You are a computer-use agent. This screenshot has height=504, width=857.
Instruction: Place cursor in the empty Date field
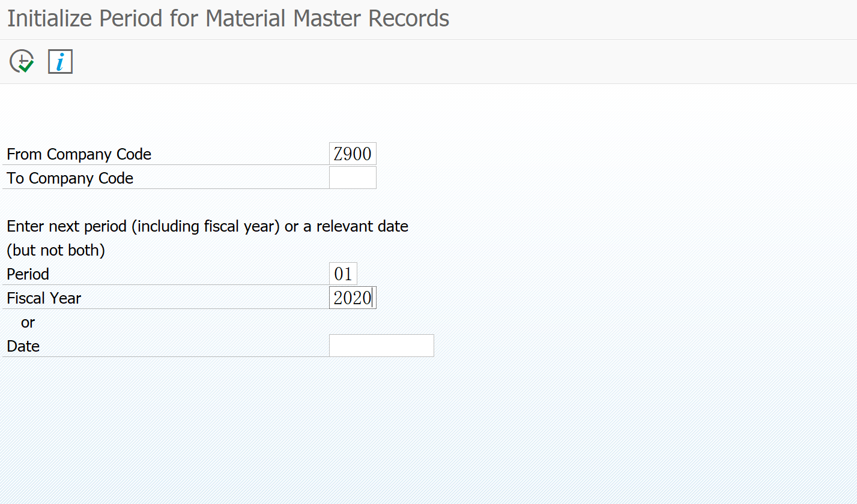point(381,345)
